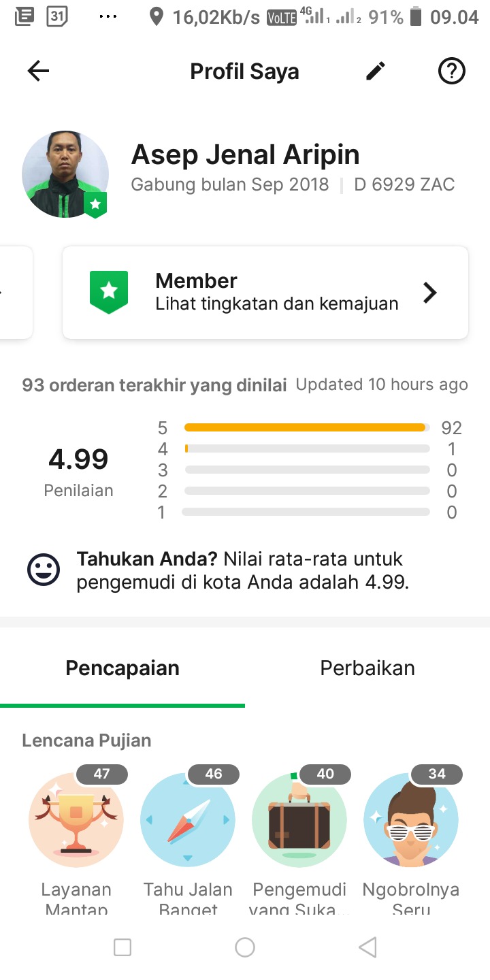
Task: Tap the 5-star orange rating bar
Action: click(305, 427)
